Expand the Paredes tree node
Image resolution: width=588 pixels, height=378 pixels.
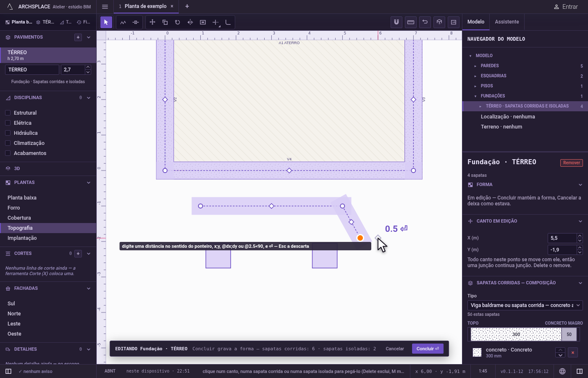point(475,66)
